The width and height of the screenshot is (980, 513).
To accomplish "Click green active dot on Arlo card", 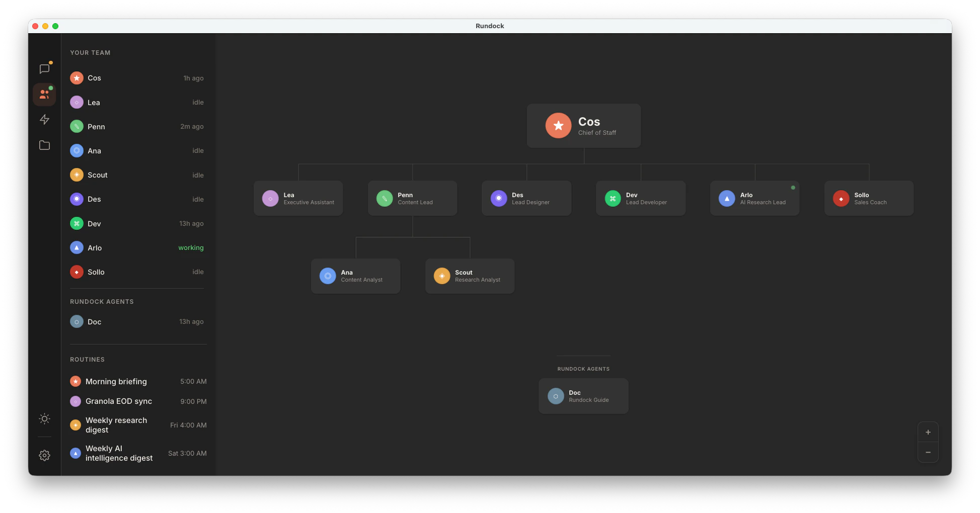I will click(x=793, y=188).
